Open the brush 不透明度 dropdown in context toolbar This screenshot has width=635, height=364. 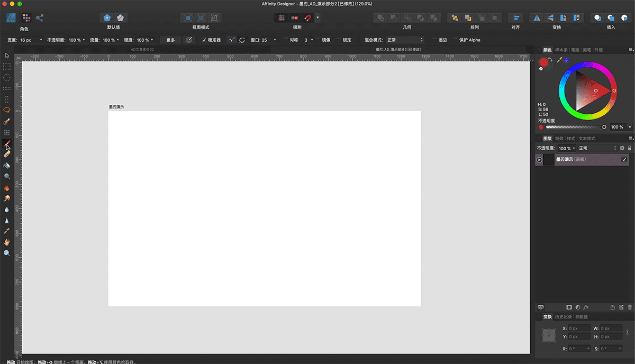click(x=84, y=40)
